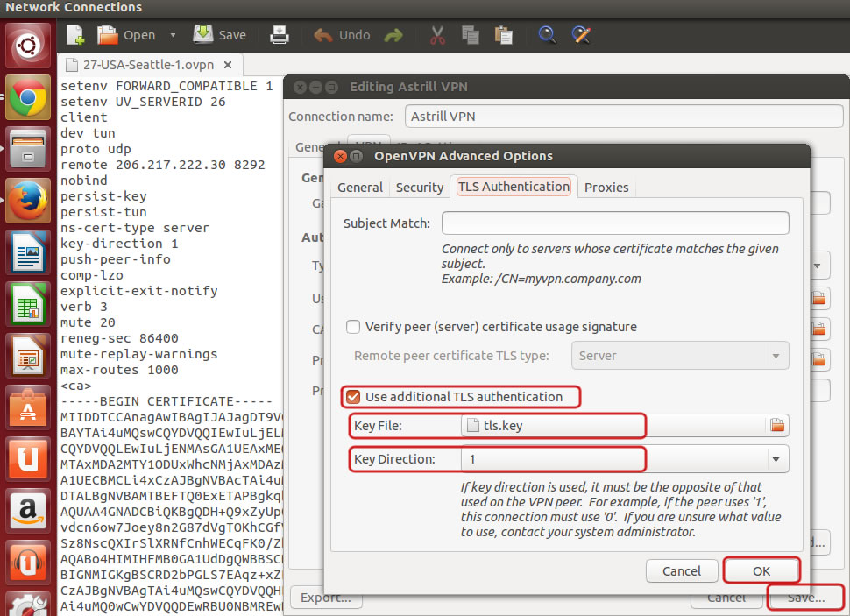Click the Connection name field Astrill VPN
The image size is (850, 616).
tap(624, 117)
